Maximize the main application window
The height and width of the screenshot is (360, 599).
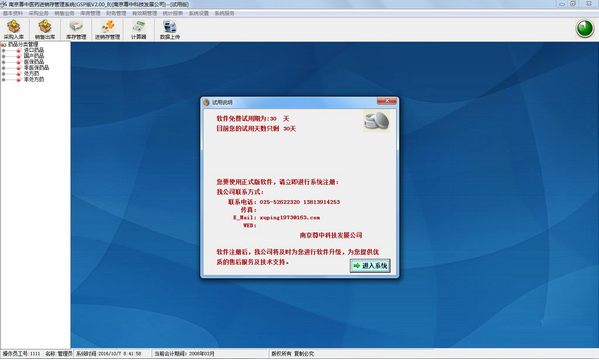pyautogui.click(x=573, y=4)
